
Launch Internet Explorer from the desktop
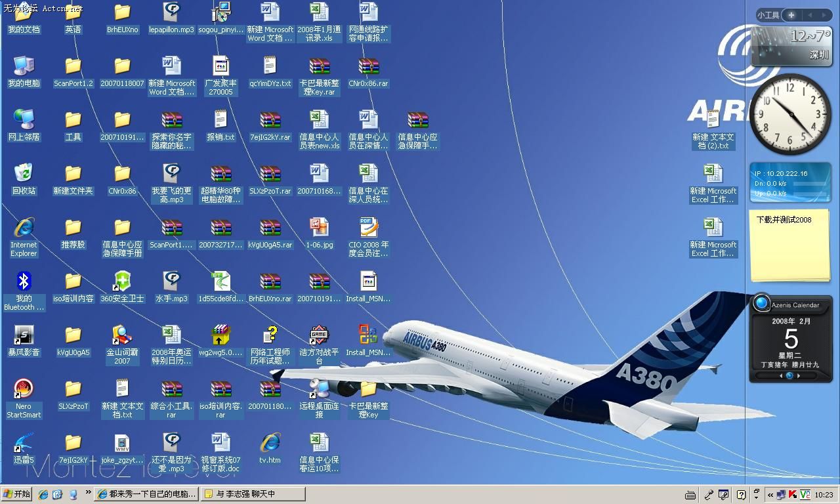pos(24,238)
